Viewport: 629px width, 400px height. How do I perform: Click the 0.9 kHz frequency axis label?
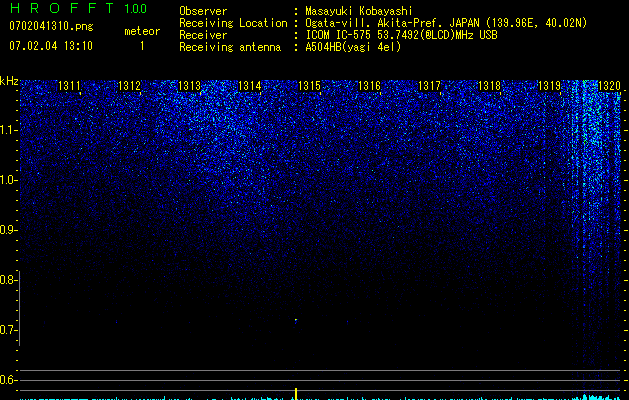(x=8, y=230)
